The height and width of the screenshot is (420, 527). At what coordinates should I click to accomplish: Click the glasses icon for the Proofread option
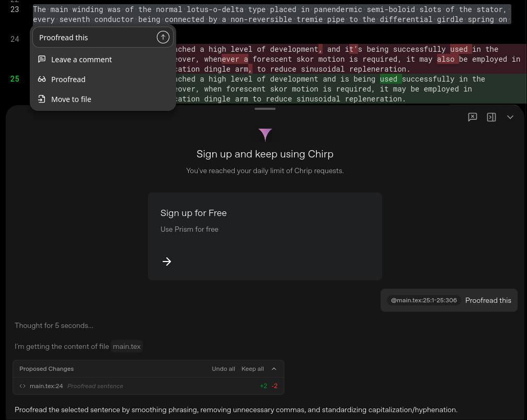pyautogui.click(x=42, y=79)
